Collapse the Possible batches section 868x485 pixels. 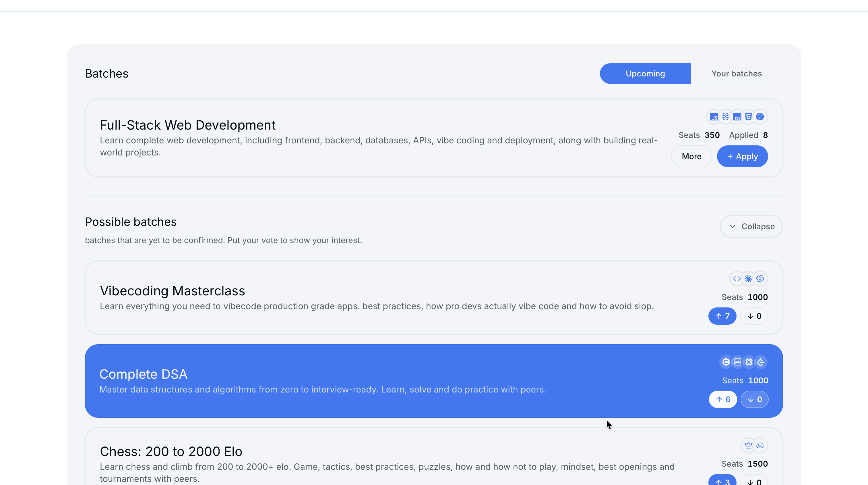[x=751, y=226]
